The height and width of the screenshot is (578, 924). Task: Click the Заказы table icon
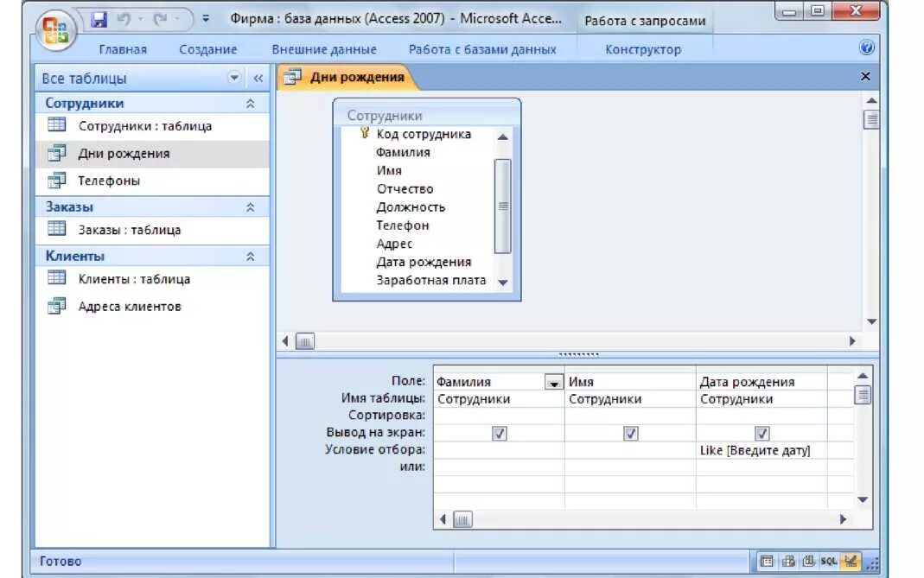pos(56,228)
